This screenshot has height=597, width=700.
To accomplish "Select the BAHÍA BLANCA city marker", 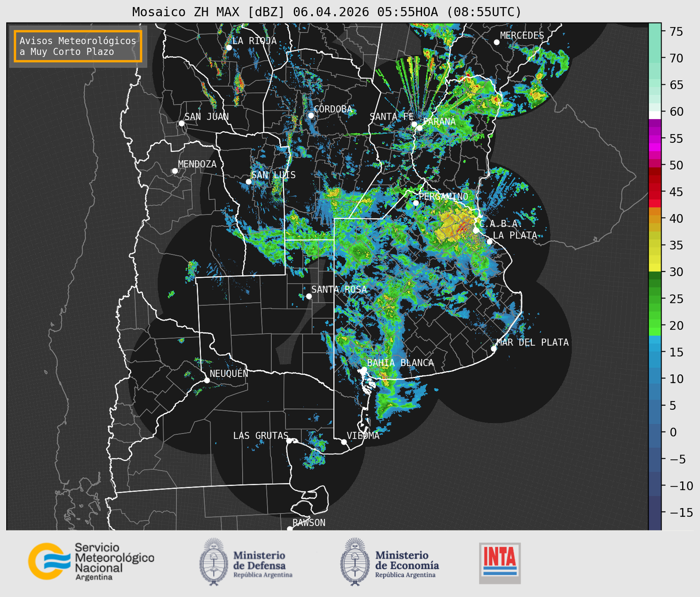I will (x=364, y=369).
